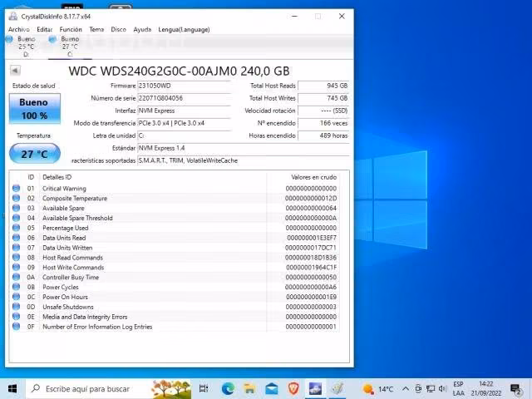Click the Modo de transferencia PCIe field
The width and height of the screenshot is (532, 399).
click(185, 123)
